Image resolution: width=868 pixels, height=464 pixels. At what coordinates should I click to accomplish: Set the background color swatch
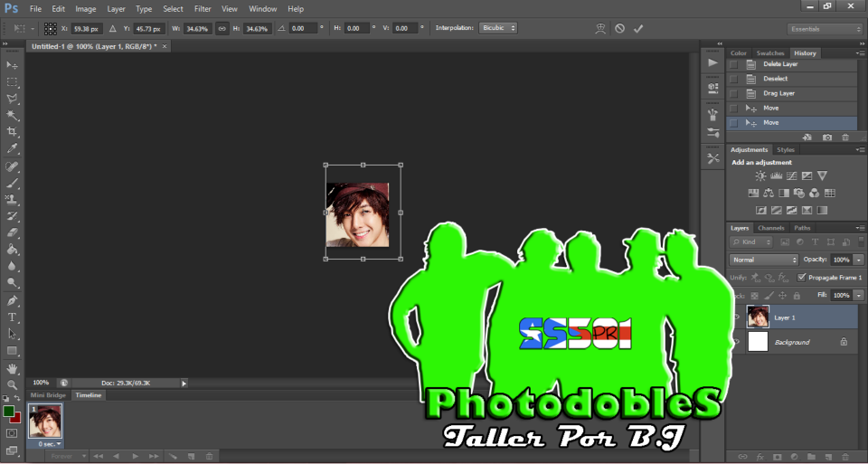pyautogui.click(x=15, y=417)
